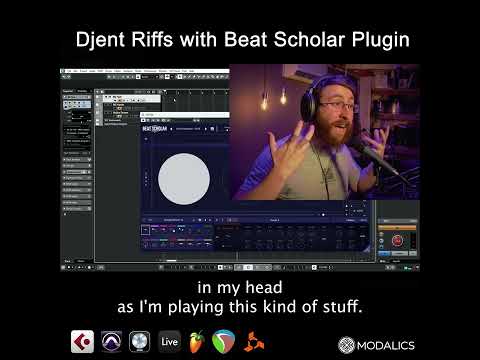Click the Beat Scholar plugin window title bar
Viewport: 480px width, 360px height.
[185, 115]
